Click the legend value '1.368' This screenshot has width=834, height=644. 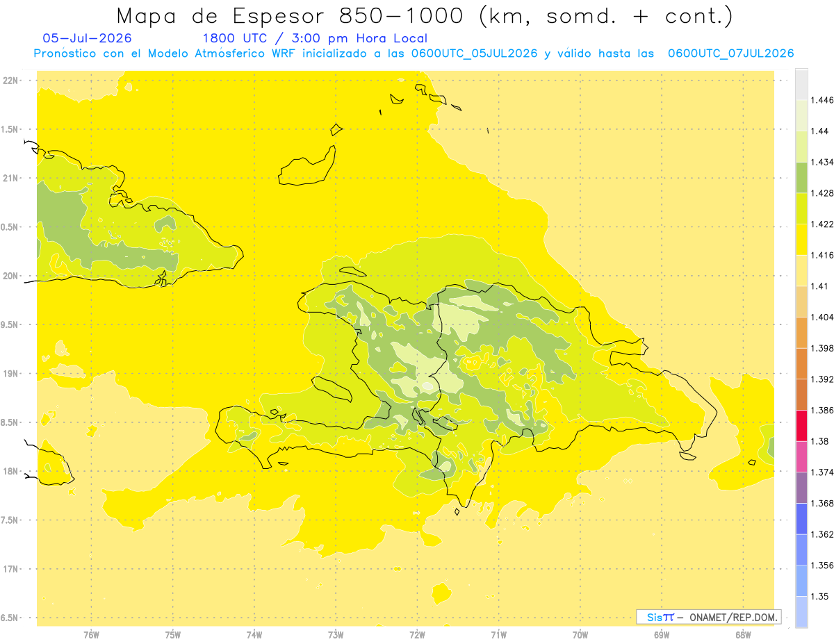(823, 503)
